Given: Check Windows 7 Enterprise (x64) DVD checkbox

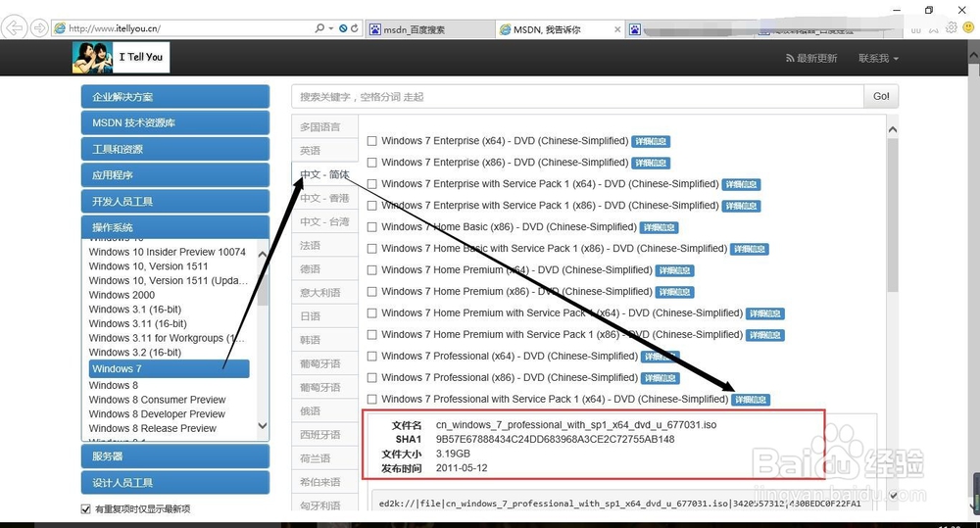Looking at the screenshot, I should coord(371,141).
